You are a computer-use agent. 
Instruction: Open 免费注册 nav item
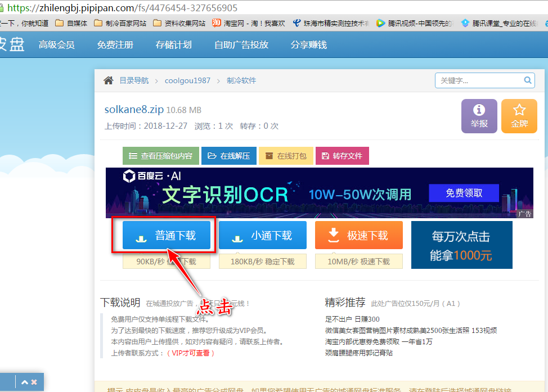coord(115,45)
